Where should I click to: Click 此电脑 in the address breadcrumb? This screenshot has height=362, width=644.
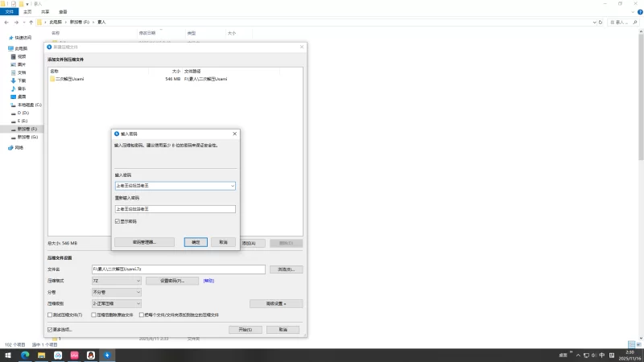pyautogui.click(x=56, y=23)
